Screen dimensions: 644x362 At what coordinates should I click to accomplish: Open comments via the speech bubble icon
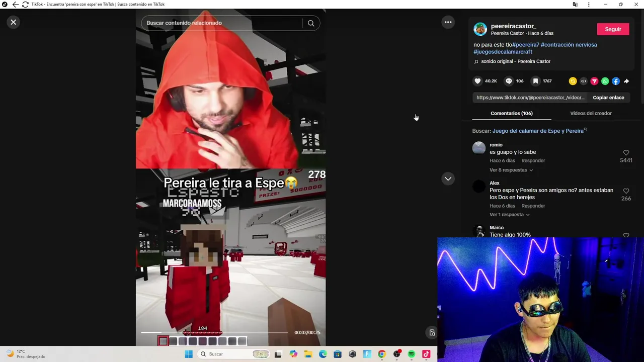(509, 81)
